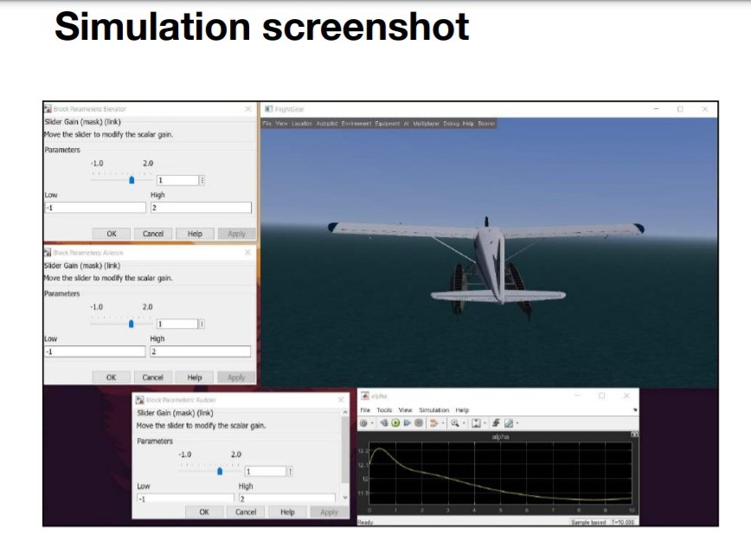
Task: Click Rudder gain value spinner arrows
Action: pos(290,472)
